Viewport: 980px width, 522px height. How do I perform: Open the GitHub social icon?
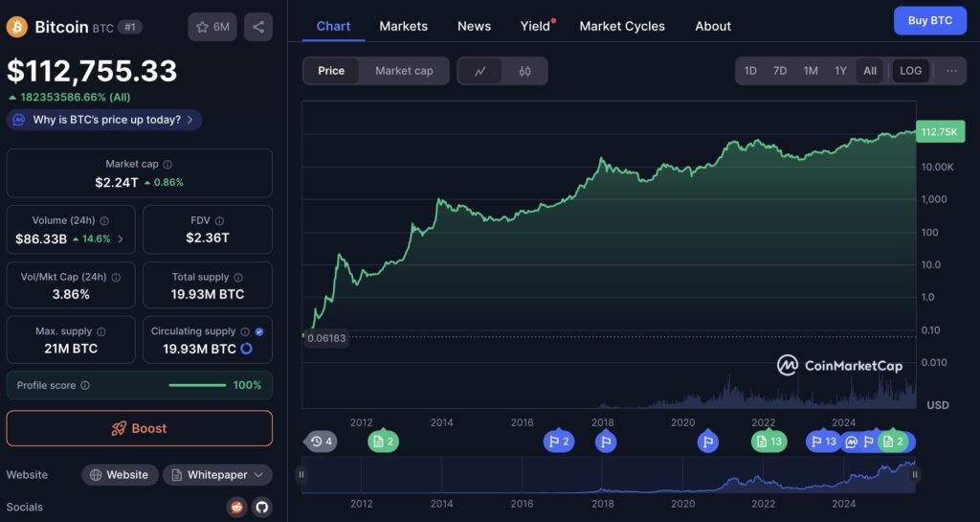coord(262,507)
